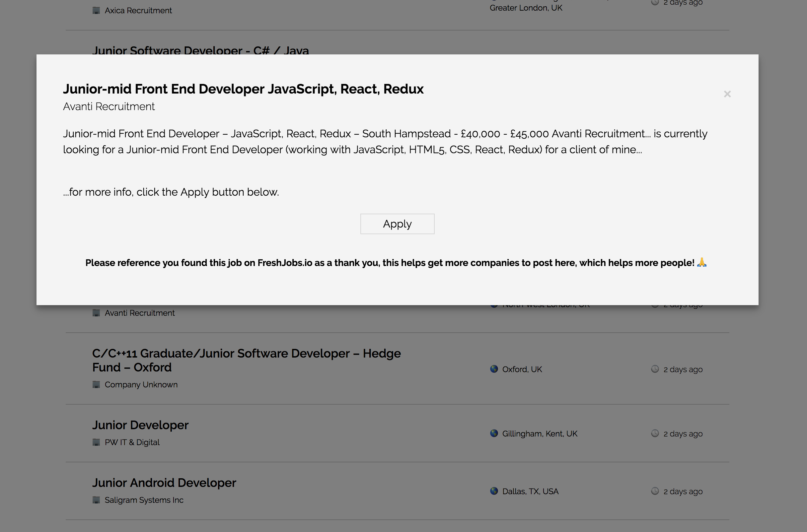Dismiss the job details modal with the X
The image size is (807, 532).
tap(728, 94)
